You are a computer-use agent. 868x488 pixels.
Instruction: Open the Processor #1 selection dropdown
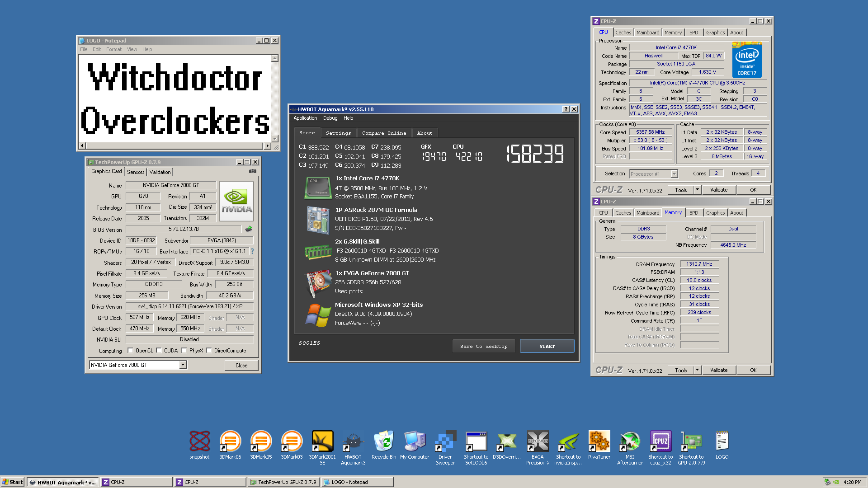coord(674,174)
